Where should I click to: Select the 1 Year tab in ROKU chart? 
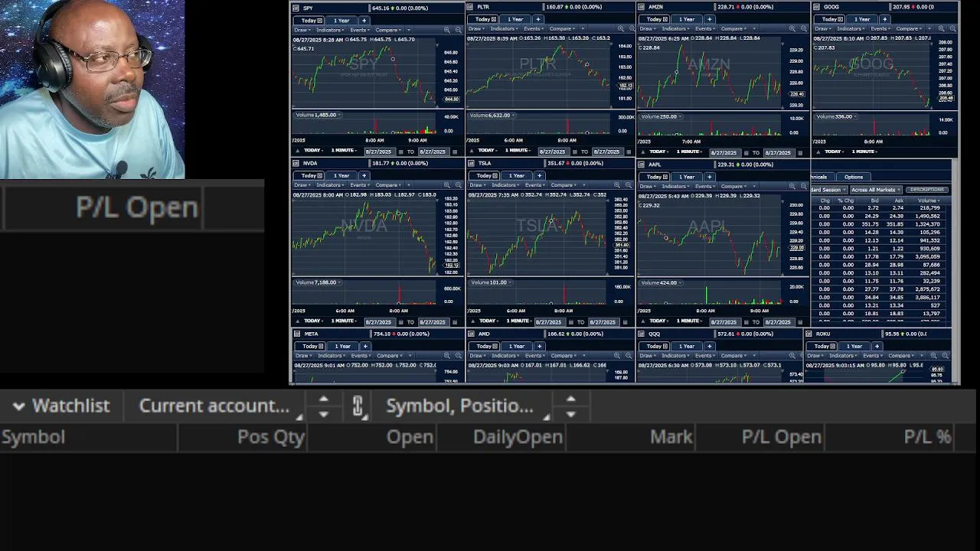pyautogui.click(x=854, y=347)
